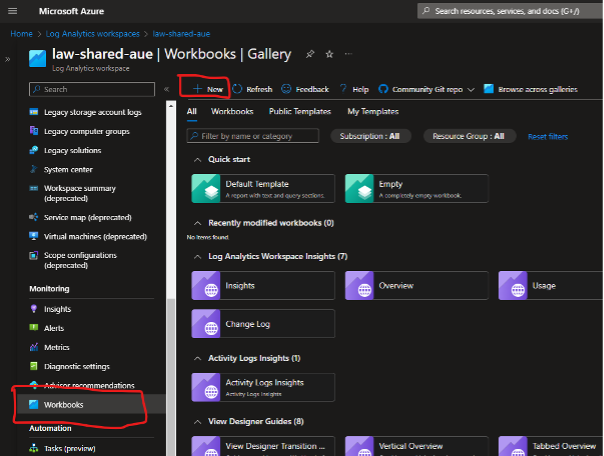Click the 'Log Analytics workspace' subtitle text
Screen dimensions: 604x456
click(x=91, y=69)
